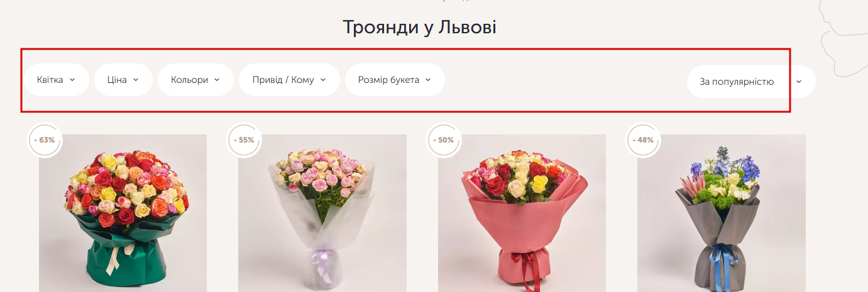Click the chevron arrow beside За популярністю
This screenshot has width=868, height=292.
(x=799, y=82)
